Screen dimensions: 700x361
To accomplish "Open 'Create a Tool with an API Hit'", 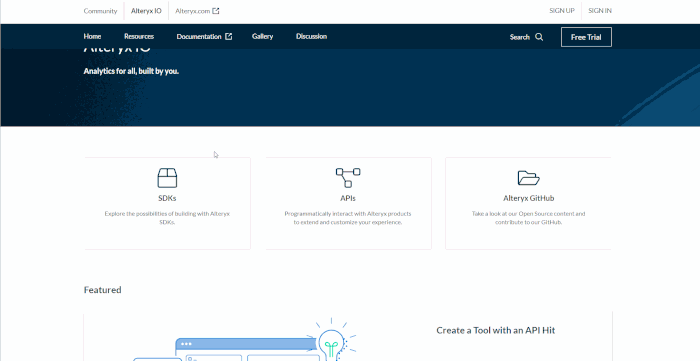I will tap(496, 331).
